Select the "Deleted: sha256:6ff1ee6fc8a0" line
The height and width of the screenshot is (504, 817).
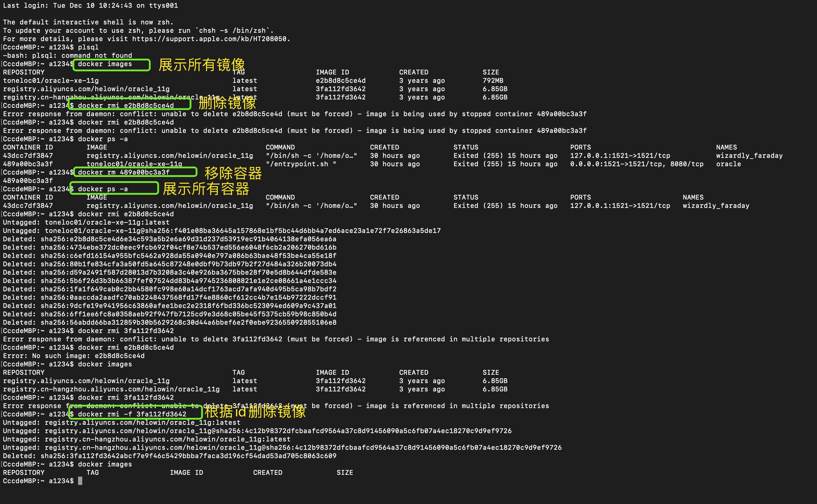click(170, 314)
